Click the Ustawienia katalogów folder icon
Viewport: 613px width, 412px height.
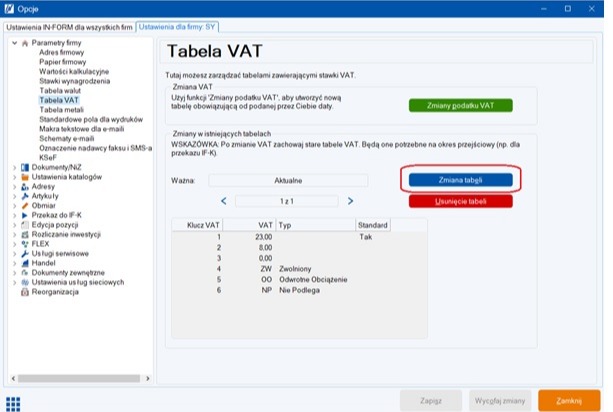(x=25, y=177)
